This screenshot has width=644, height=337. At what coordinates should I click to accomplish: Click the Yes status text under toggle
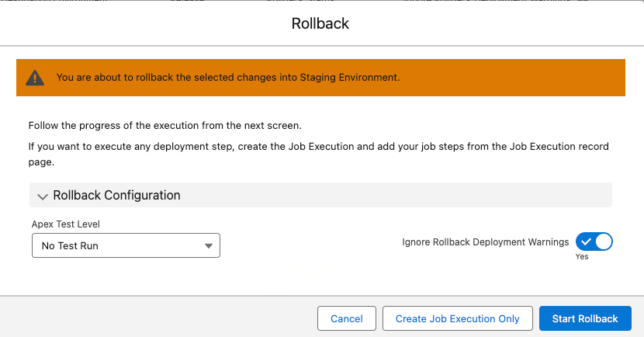pos(582,257)
